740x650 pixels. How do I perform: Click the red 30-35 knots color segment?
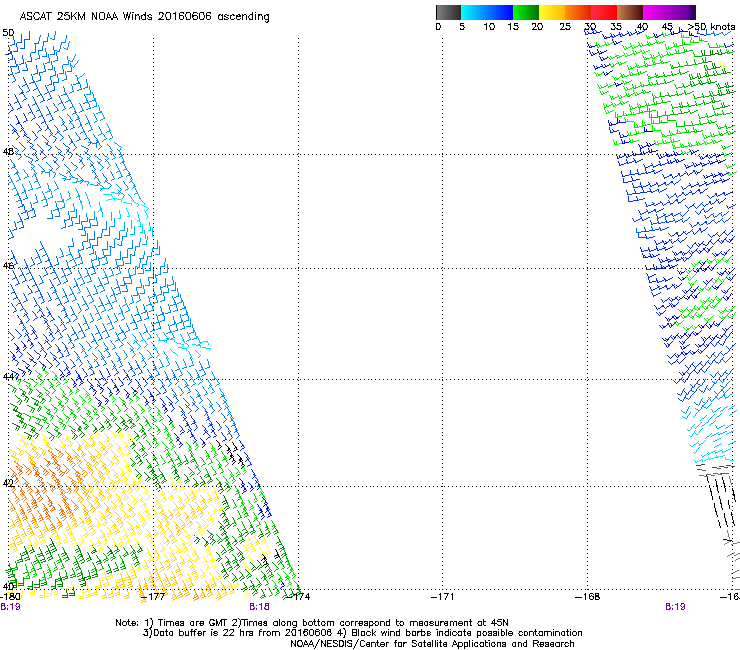[x=604, y=12]
